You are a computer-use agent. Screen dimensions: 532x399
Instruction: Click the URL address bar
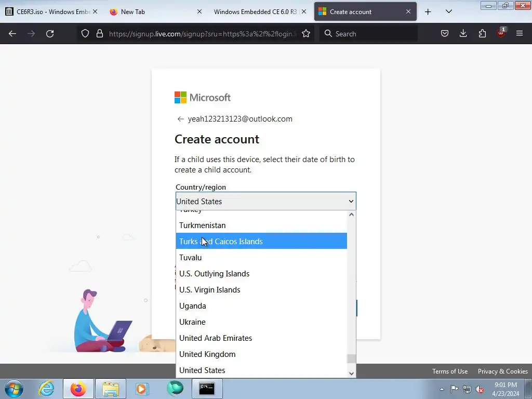pyautogui.click(x=203, y=34)
